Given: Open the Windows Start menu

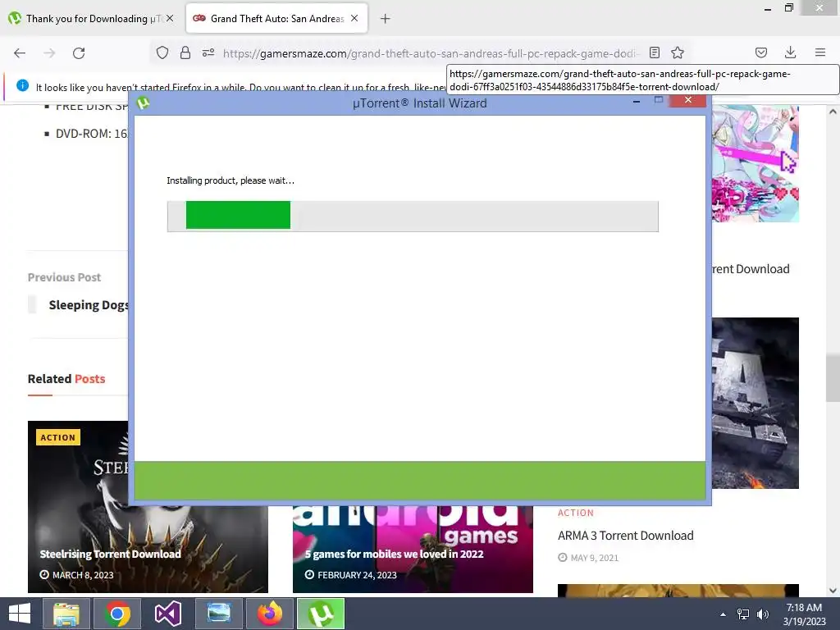Looking at the screenshot, I should (x=20, y=614).
